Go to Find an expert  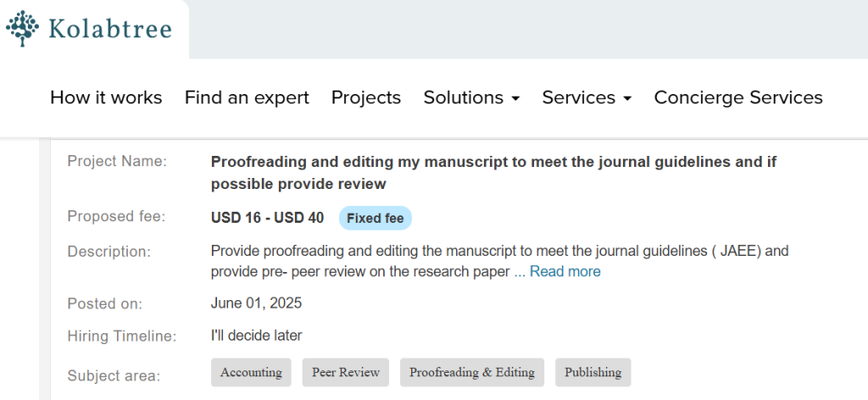click(247, 97)
